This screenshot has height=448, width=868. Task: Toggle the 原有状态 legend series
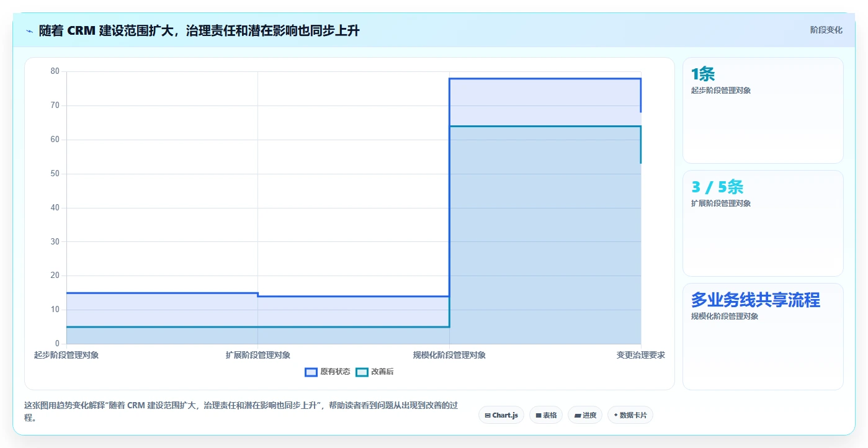pyautogui.click(x=327, y=372)
